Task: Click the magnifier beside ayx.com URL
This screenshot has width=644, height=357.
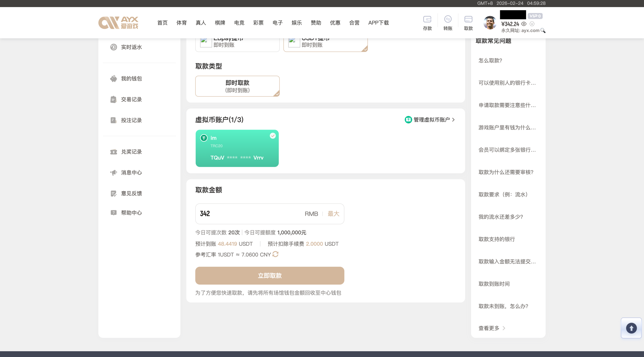Action: (x=543, y=31)
